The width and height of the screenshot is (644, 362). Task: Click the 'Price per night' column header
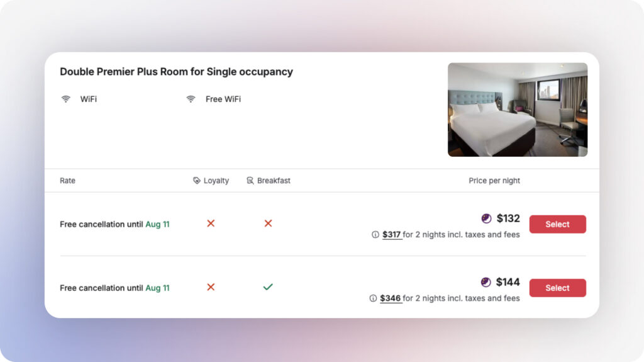tap(494, 181)
